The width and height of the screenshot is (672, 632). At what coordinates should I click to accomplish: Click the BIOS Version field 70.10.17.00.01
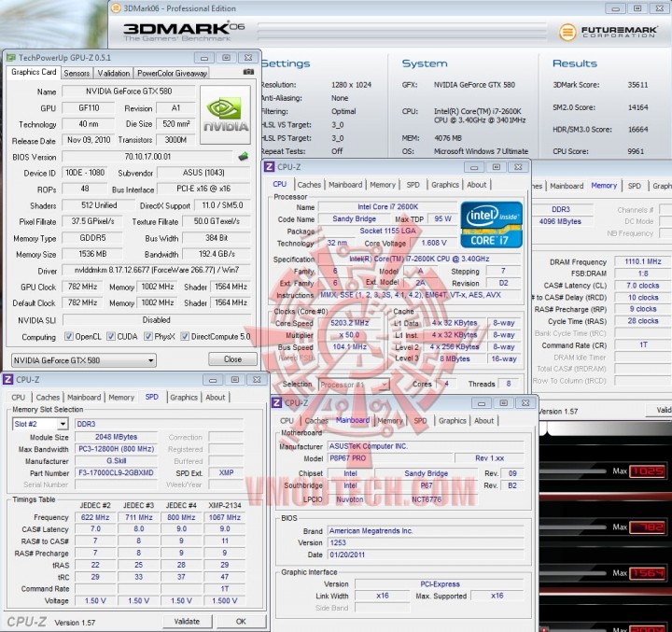coord(147,157)
